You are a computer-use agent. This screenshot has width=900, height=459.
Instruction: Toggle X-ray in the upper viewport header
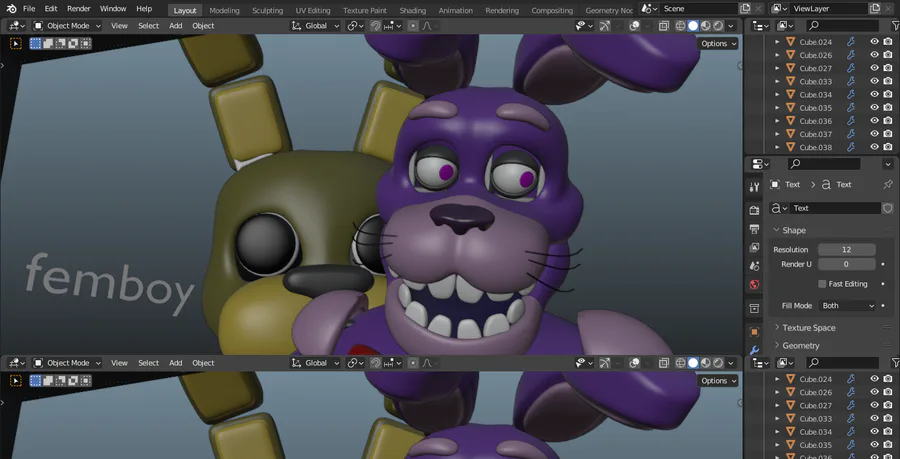click(x=664, y=26)
